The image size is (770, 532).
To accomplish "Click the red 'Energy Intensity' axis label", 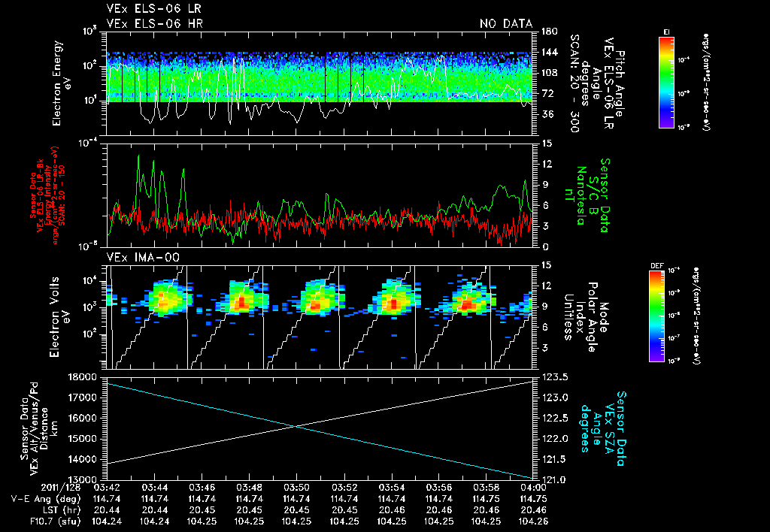I will point(47,195).
